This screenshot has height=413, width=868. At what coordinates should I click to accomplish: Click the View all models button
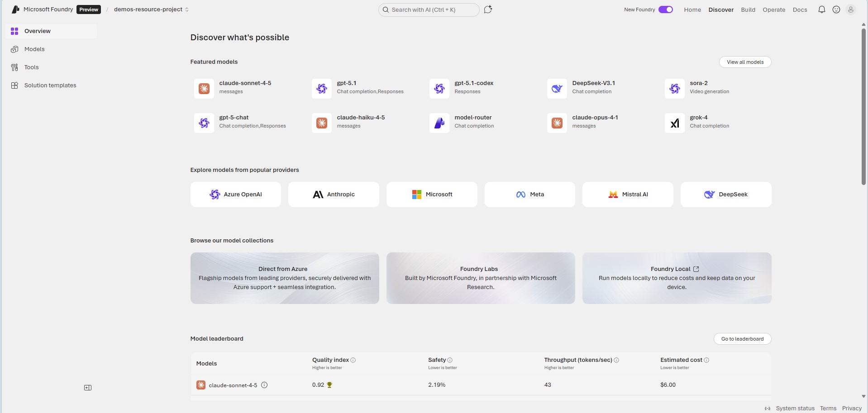(x=745, y=62)
